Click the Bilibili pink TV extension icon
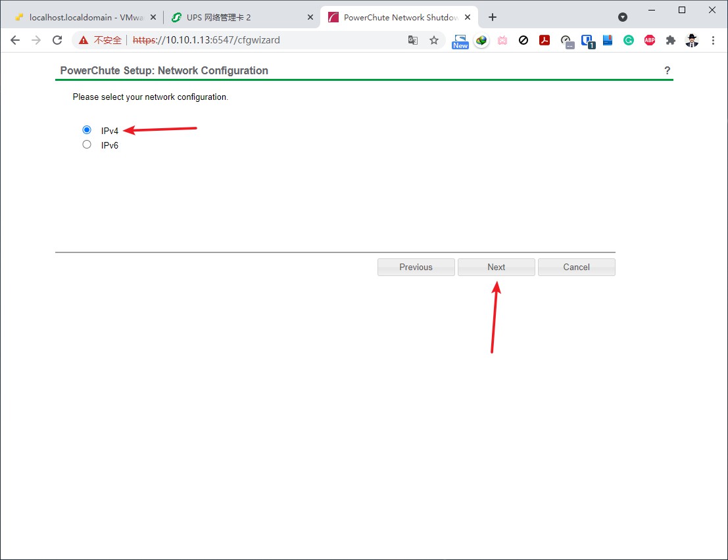 tap(502, 41)
